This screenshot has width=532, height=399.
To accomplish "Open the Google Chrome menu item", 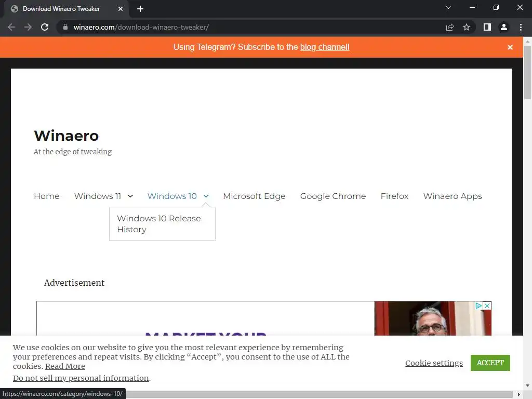I will (x=333, y=196).
